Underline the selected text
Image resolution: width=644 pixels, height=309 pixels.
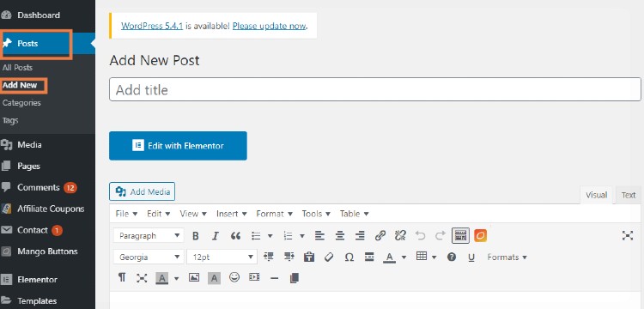(471, 257)
